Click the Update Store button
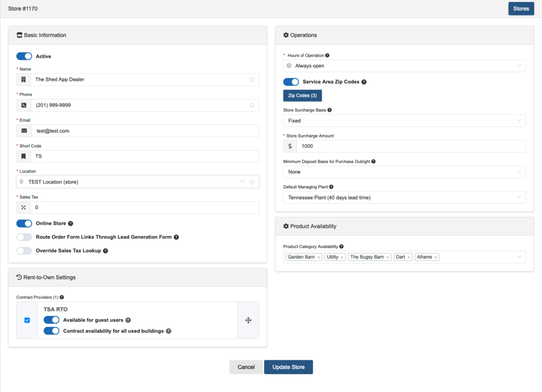The image size is (542, 392). click(x=288, y=367)
